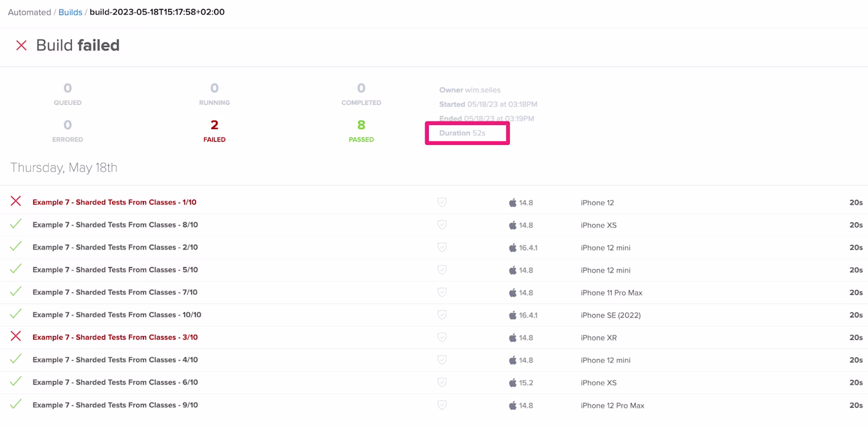Click shield icon in test 5/10 row

click(x=442, y=270)
